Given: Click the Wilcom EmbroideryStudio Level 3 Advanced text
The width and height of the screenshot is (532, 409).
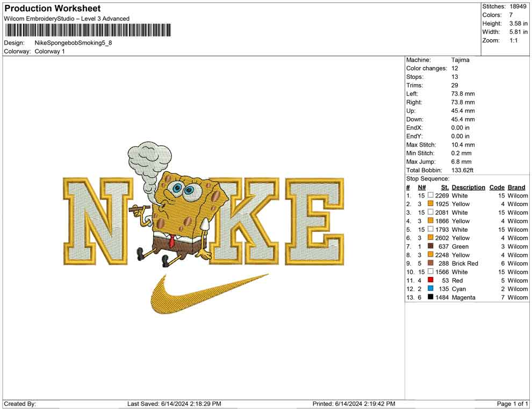Looking at the screenshot, I should click(67, 19).
